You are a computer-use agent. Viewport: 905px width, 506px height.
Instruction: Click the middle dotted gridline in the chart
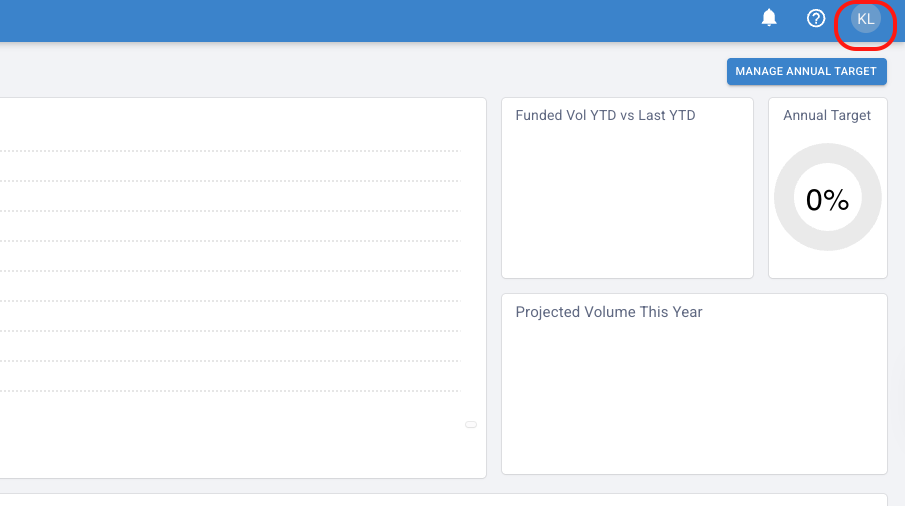click(x=230, y=271)
